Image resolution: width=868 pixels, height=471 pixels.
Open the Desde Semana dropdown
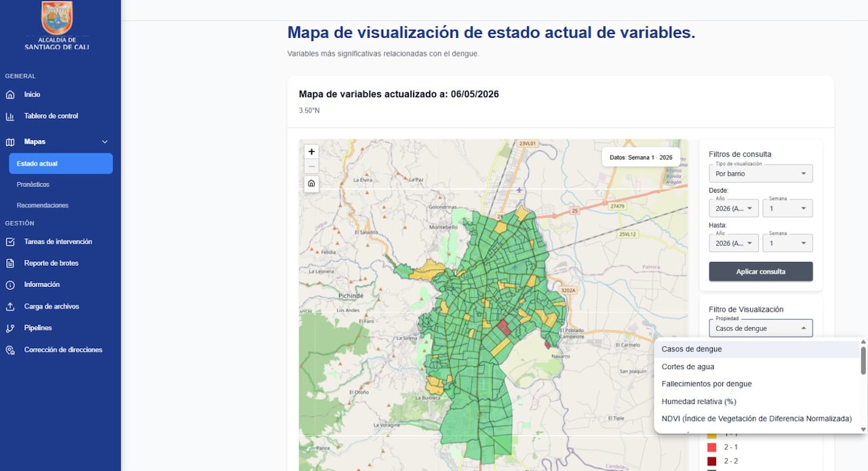pyautogui.click(x=787, y=208)
